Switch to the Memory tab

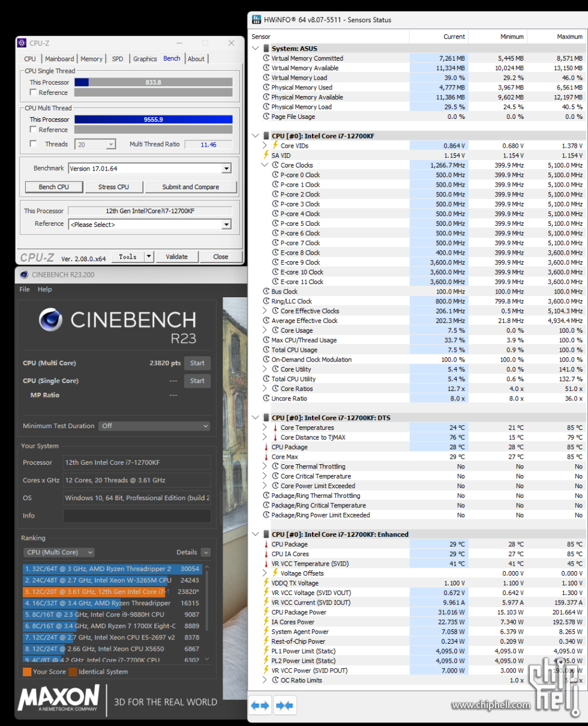tap(91, 59)
